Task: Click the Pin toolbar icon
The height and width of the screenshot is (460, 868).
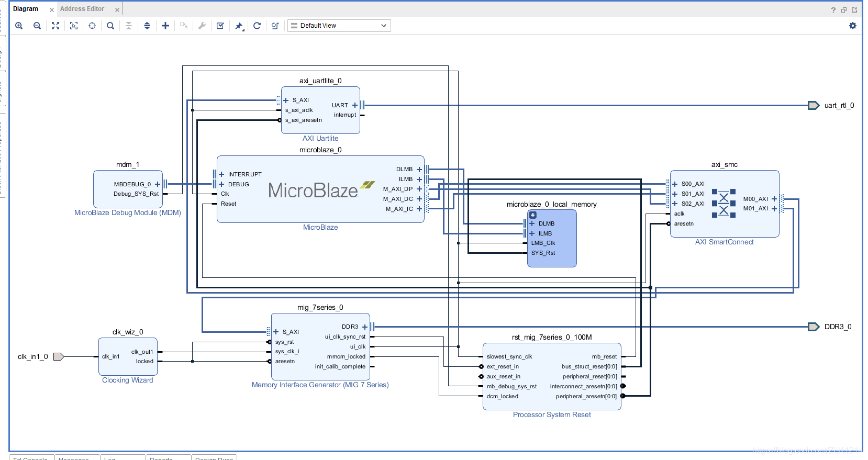Action: [x=239, y=26]
